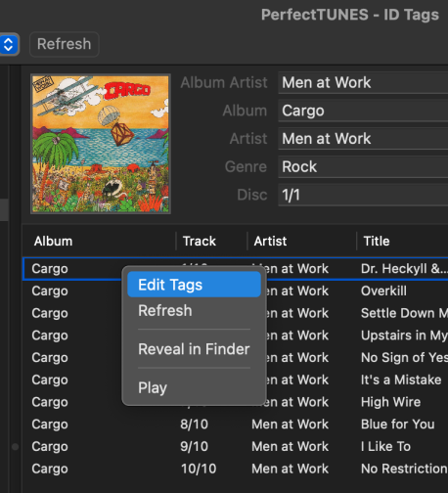Click Cargo album cell in the 10/10 row

50,469
